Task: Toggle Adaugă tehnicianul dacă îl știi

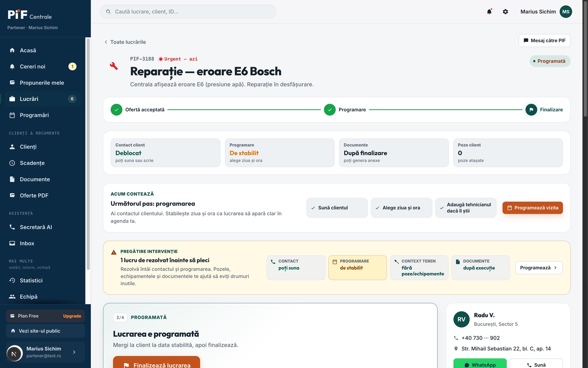Action: [x=466, y=208]
